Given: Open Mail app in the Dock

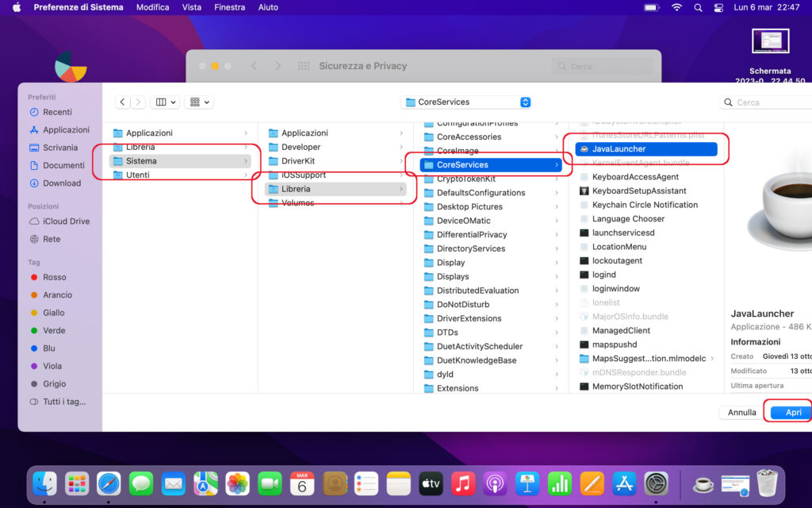Looking at the screenshot, I should [x=173, y=484].
